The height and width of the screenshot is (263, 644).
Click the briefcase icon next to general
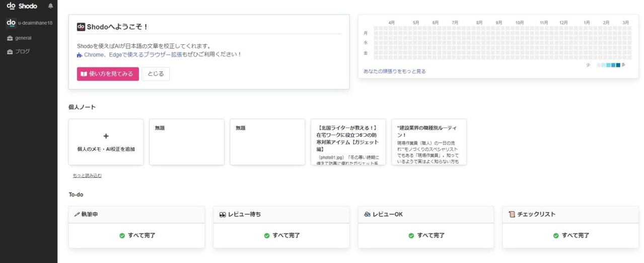click(10, 38)
